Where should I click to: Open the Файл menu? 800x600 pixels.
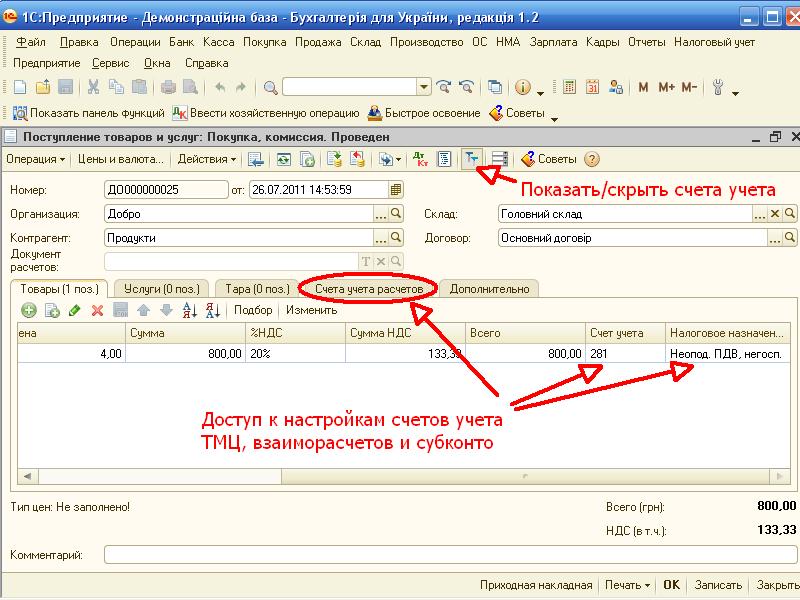click(31, 42)
